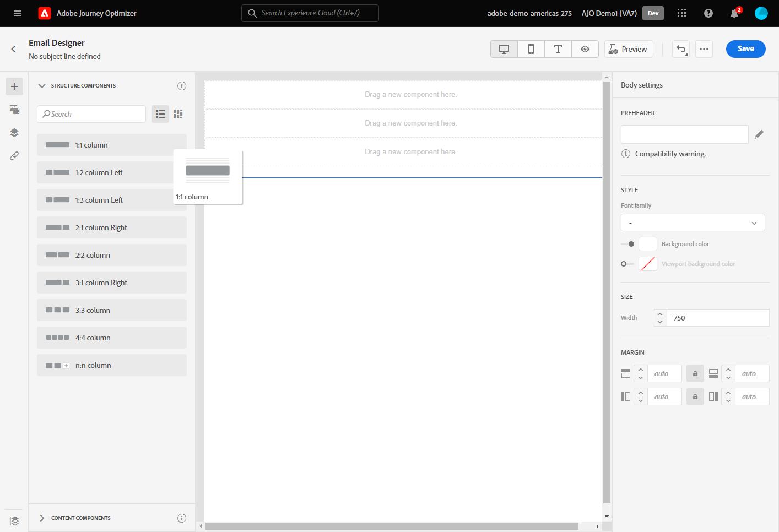Viewport: 779px width, 532px height.
Task: Search Experience Cloud box
Action: [x=310, y=13]
